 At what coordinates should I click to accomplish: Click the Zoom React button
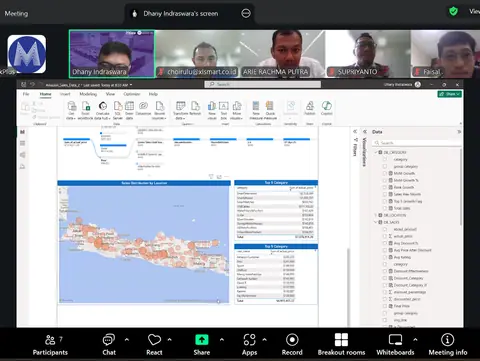click(x=154, y=345)
